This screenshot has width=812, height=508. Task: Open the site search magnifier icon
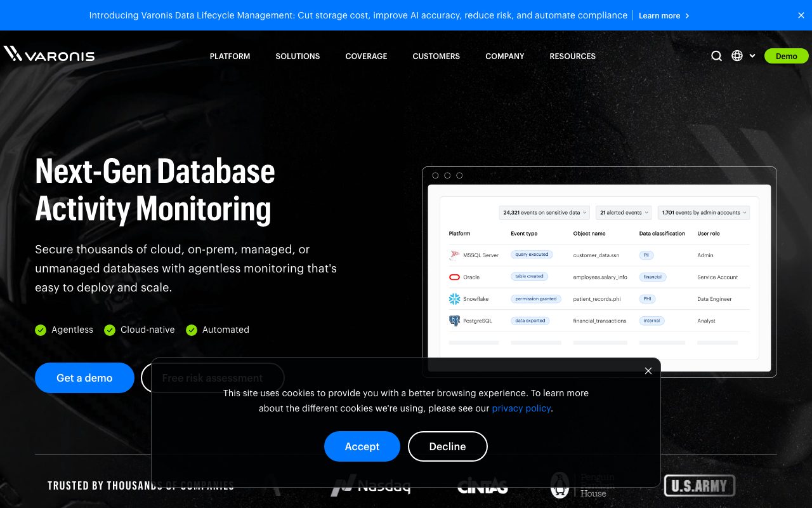[x=716, y=56]
